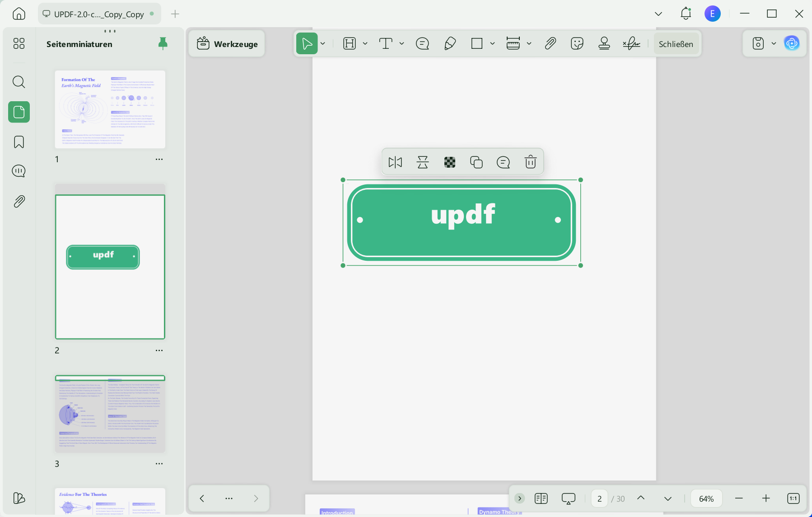This screenshot has width=812, height=517.
Task: Open the options menu for page 3
Action: (159, 464)
